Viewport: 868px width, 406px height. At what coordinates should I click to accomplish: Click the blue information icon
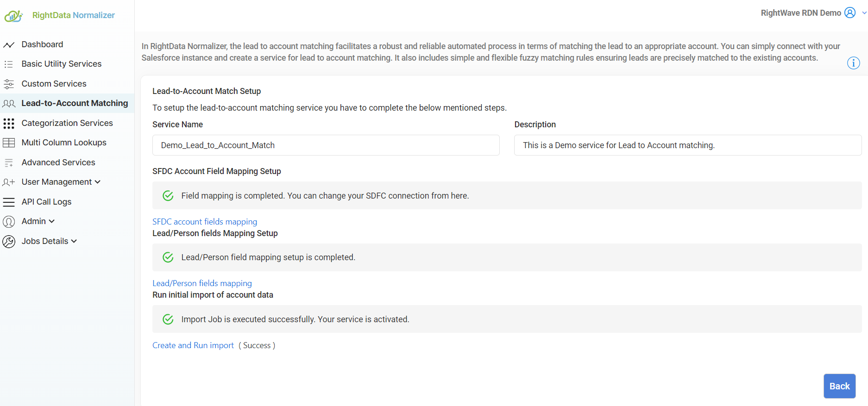coord(854,63)
